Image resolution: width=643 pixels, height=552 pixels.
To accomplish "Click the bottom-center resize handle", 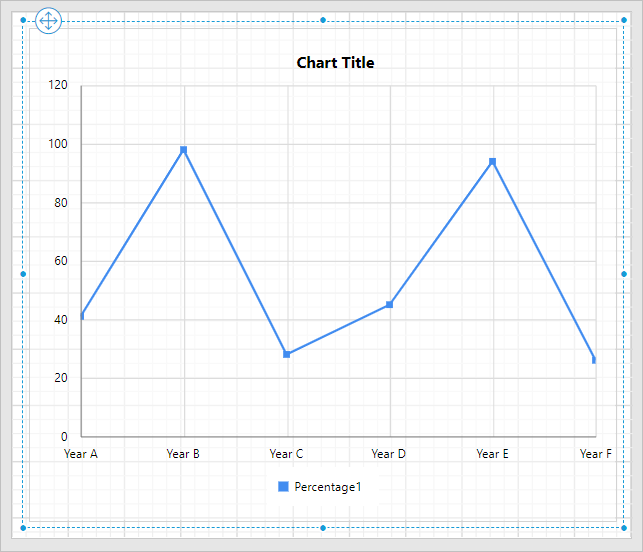I will pyautogui.click(x=322, y=527).
